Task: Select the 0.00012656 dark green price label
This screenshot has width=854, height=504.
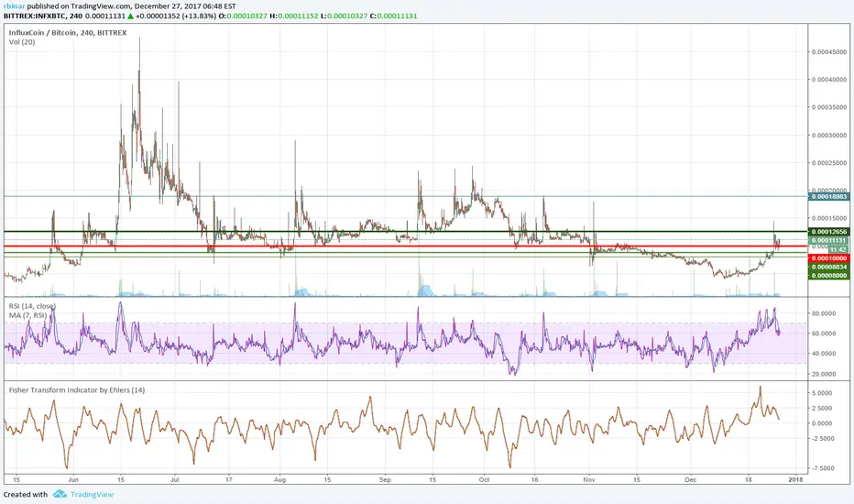Action: click(829, 232)
